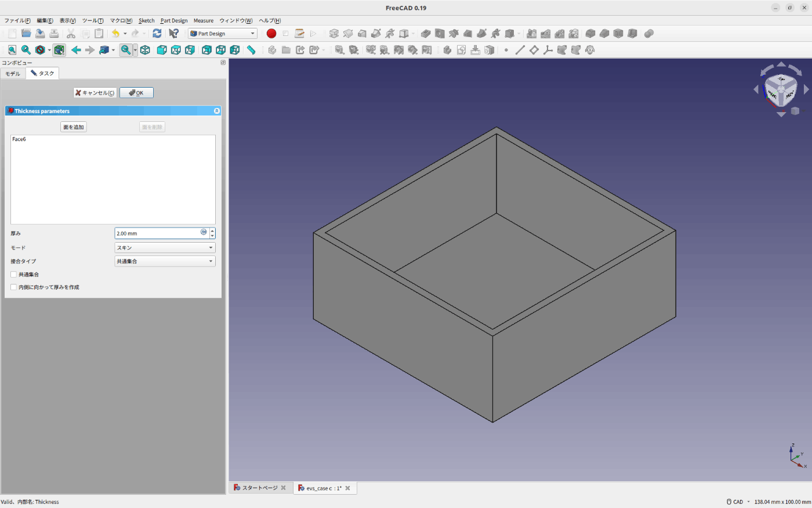Click the Measure distance ruler icon
812x508 pixels.
[x=251, y=50]
